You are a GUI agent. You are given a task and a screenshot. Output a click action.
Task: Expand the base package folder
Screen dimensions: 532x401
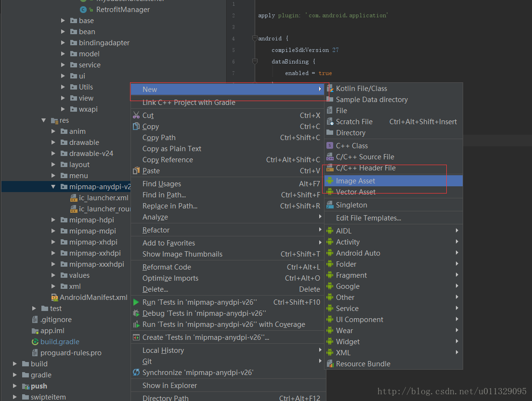pyautogui.click(x=63, y=21)
